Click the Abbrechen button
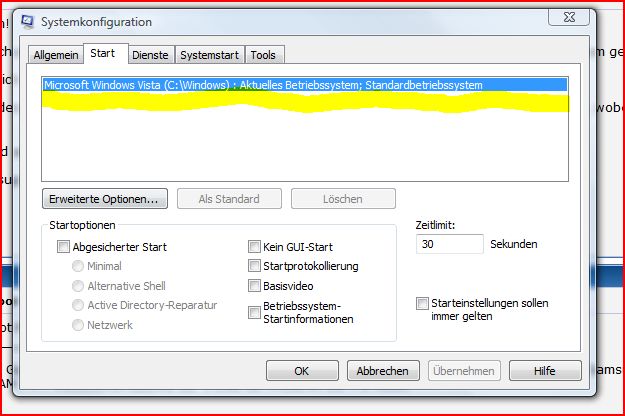Viewport: 625px width, 416px height. coord(383,371)
